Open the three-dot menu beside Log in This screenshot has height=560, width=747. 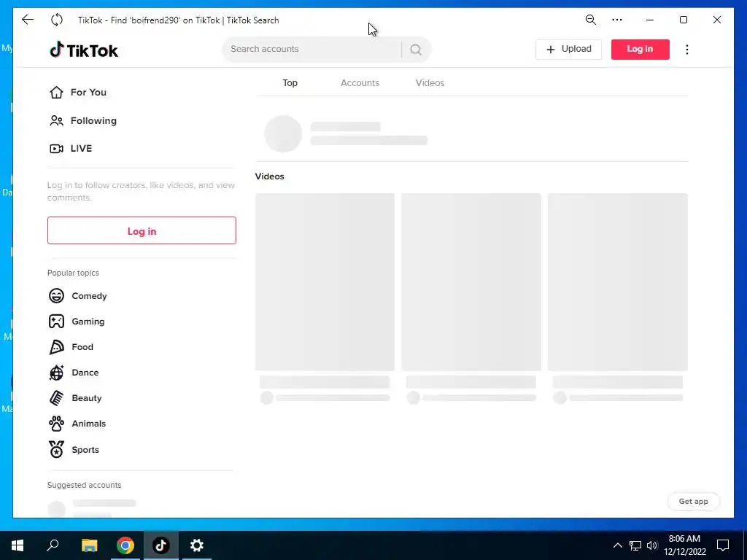687,50
